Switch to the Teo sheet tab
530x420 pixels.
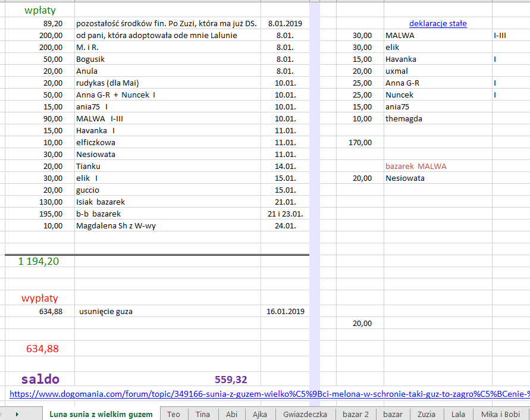pyautogui.click(x=174, y=414)
